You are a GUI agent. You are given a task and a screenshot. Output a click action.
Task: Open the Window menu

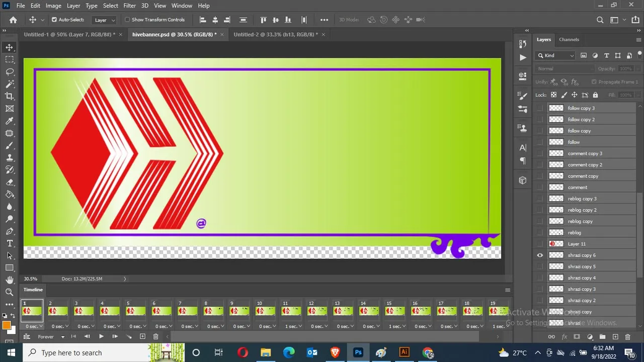coord(182,6)
